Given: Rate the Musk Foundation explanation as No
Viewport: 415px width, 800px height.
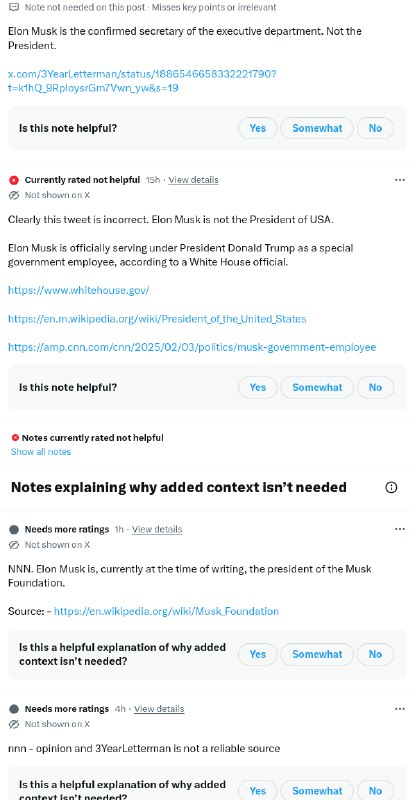Looking at the screenshot, I should tap(375, 654).
